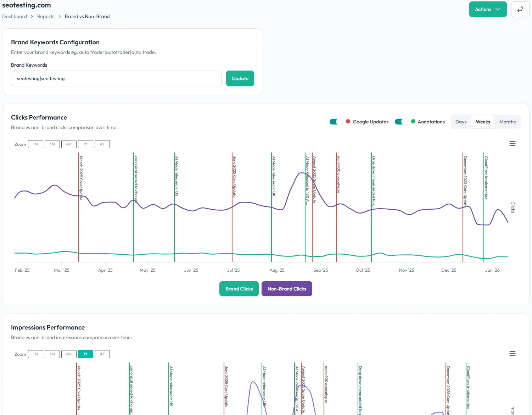532x415 pixels.
Task: Set Clicks chart zoom to 1M
Action: pos(35,144)
